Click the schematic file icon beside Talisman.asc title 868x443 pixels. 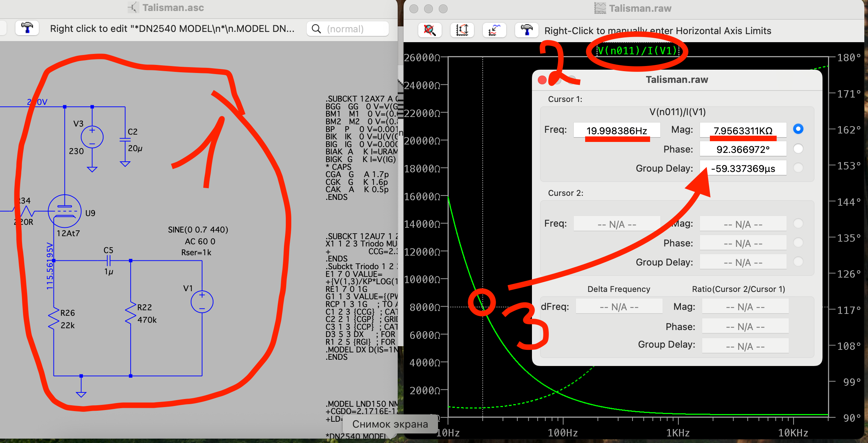click(x=133, y=7)
